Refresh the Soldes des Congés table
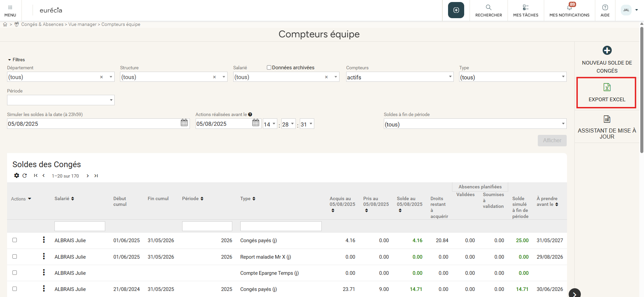644x297 pixels. (25, 176)
